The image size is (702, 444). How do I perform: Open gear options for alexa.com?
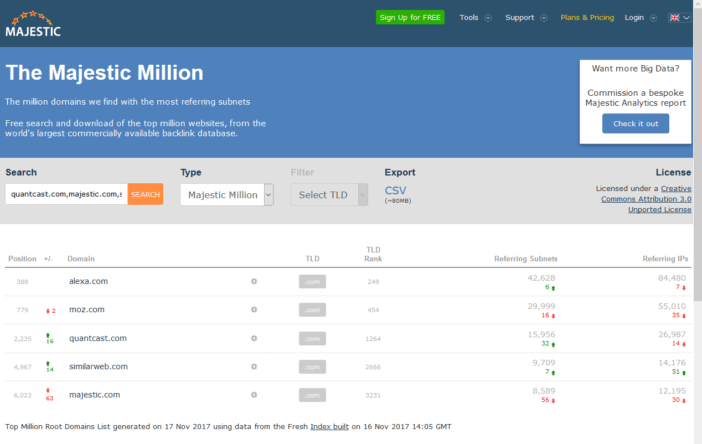tap(254, 282)
